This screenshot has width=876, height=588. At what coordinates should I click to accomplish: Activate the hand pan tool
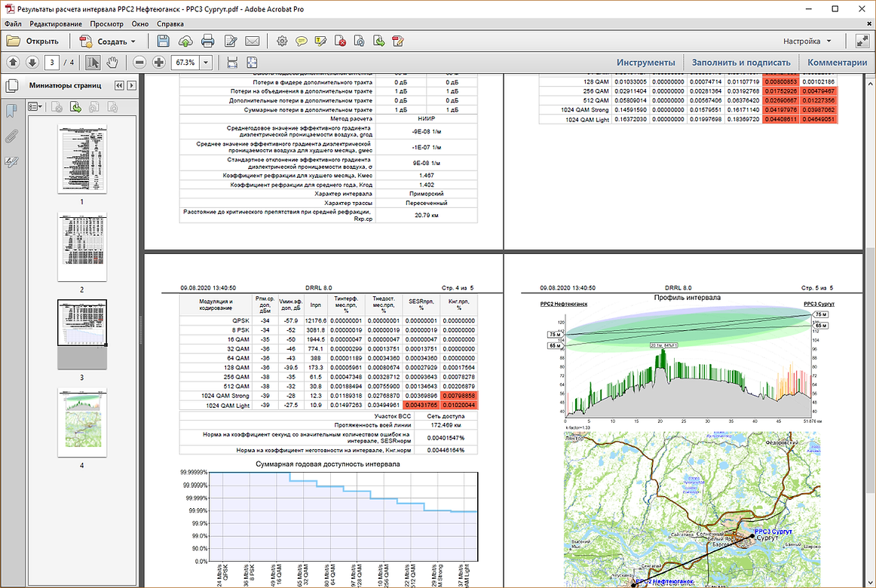click(x=112, y=63)
